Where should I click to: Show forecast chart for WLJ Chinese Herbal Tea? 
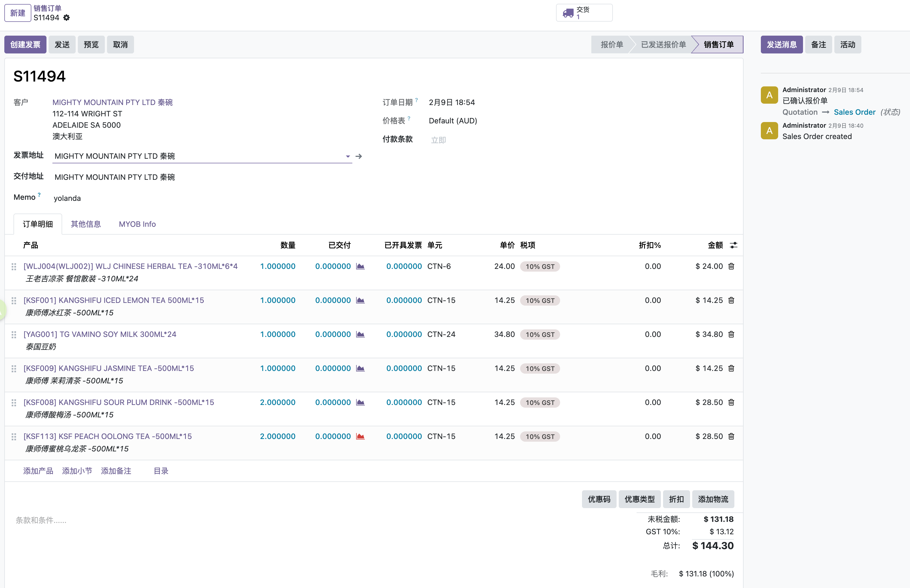[x=360, y=266]
